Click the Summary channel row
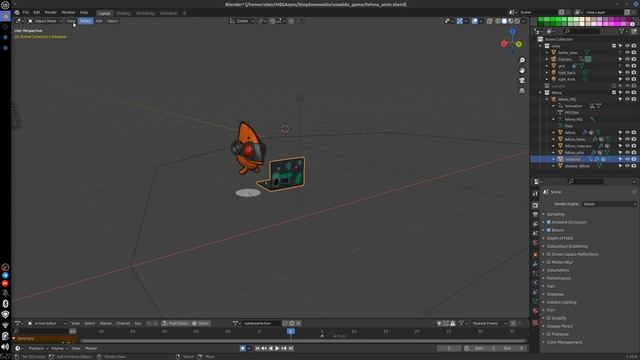The width and height of the screenshot is (640, 360). pos(45,338)
